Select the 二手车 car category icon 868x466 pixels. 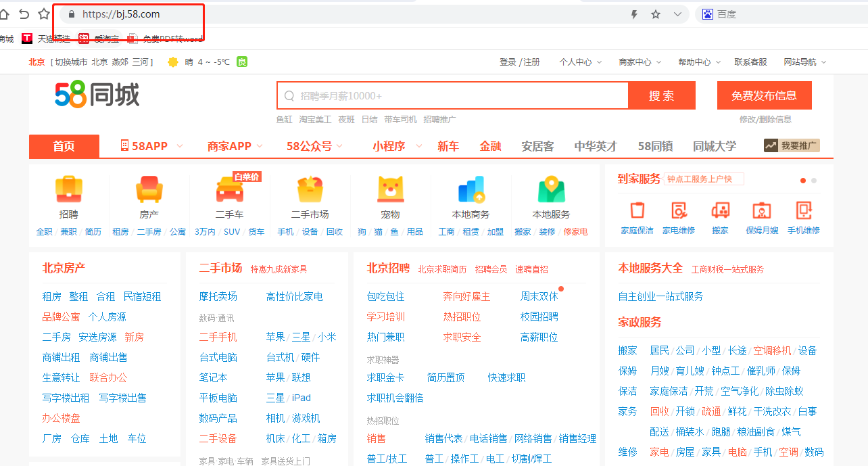[229, 189]
